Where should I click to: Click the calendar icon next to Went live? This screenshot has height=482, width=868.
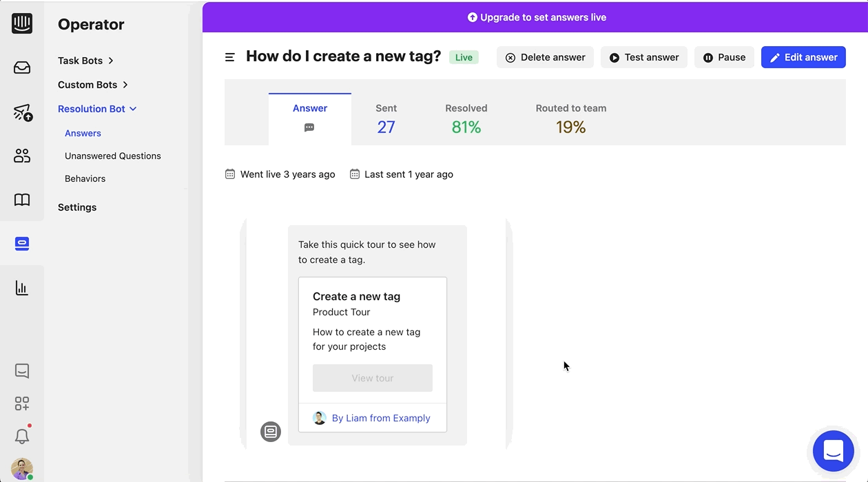(230, 174)
